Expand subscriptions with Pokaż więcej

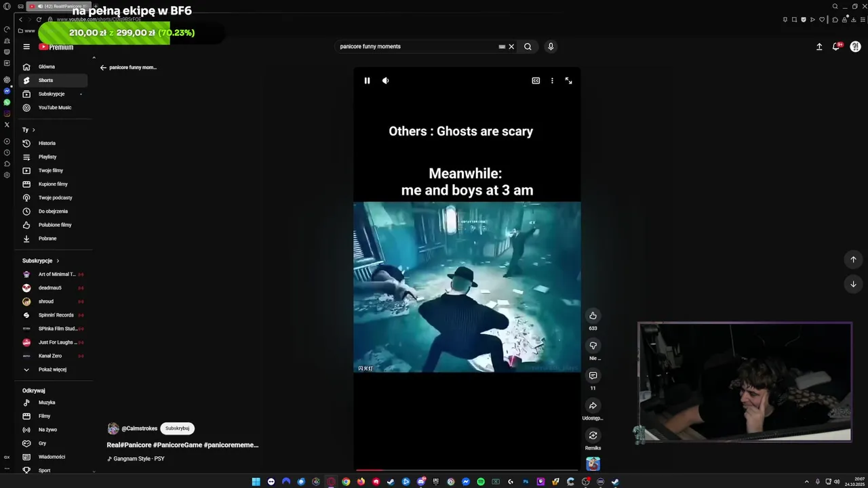(x=53, y=369)
